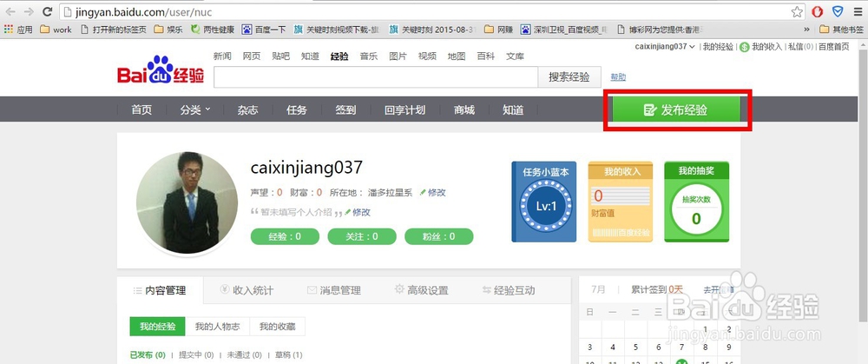Show more bookmarks with » chevron

coord(806,30)
